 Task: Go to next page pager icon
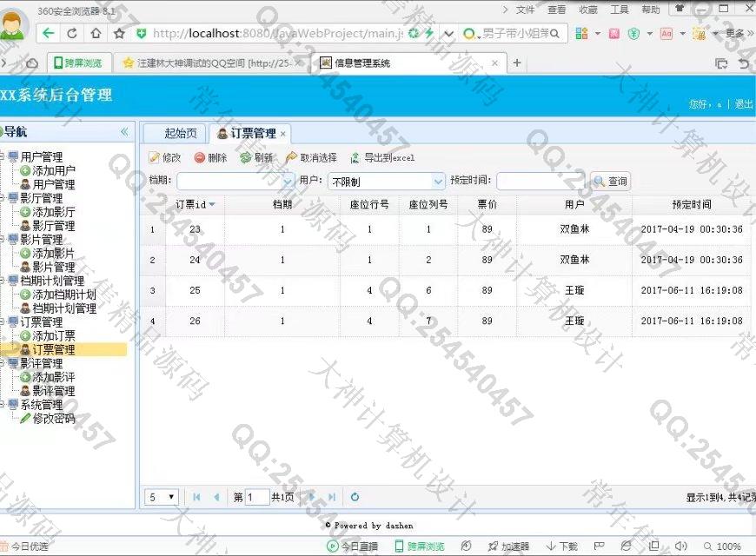point(312,497)
